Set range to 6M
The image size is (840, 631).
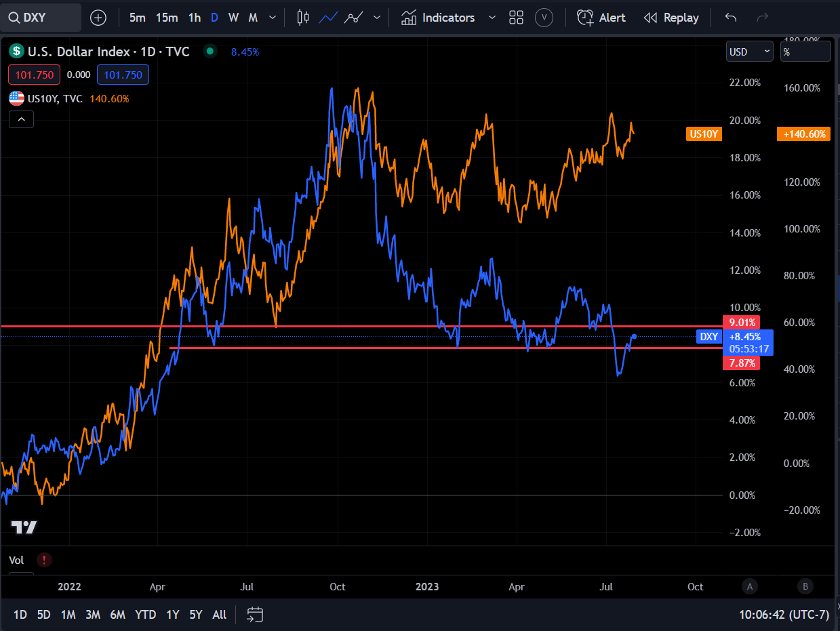(x=118, y=615)
